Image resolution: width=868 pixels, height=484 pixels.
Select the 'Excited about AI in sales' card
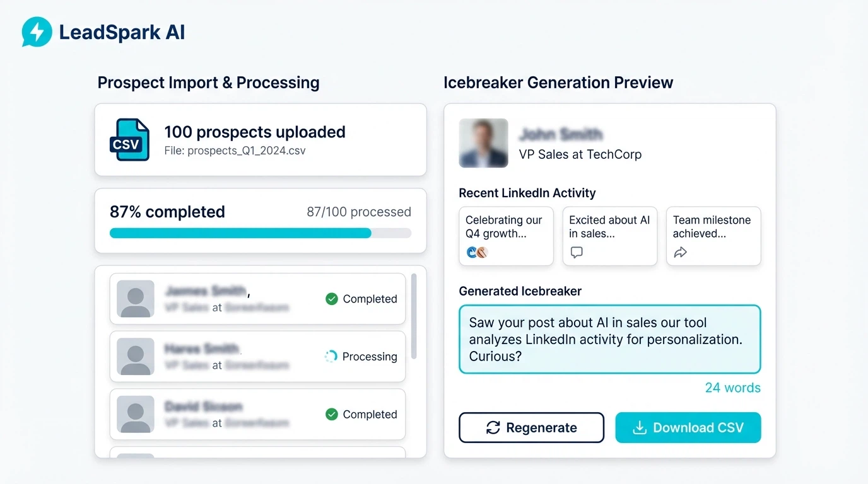click(609, 236)
